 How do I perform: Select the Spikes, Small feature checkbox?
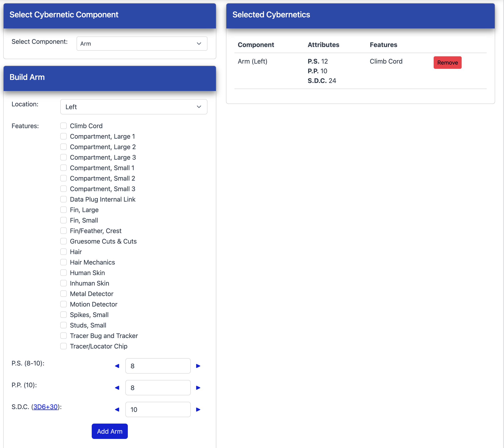click(64, 315)
